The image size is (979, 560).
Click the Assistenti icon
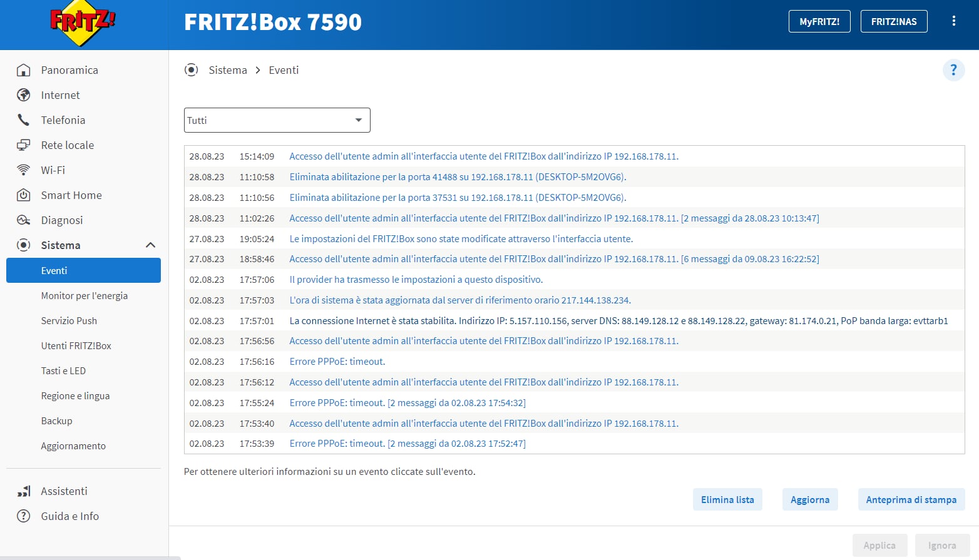pos(23,491)
